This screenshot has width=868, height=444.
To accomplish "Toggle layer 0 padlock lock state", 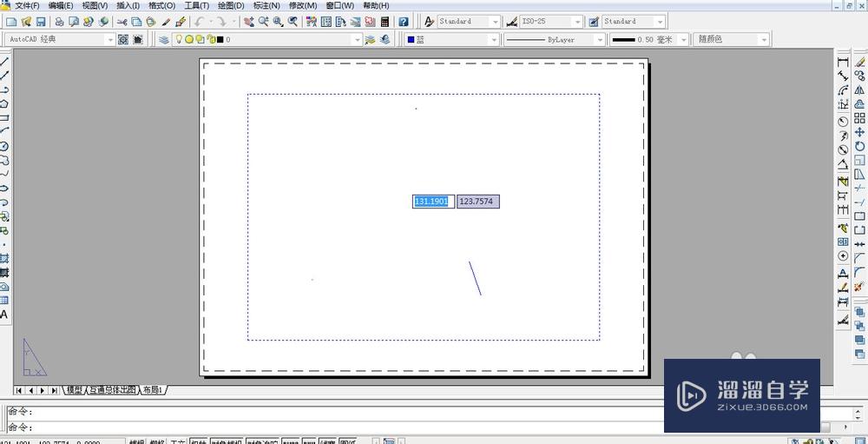I will [211, 39].
